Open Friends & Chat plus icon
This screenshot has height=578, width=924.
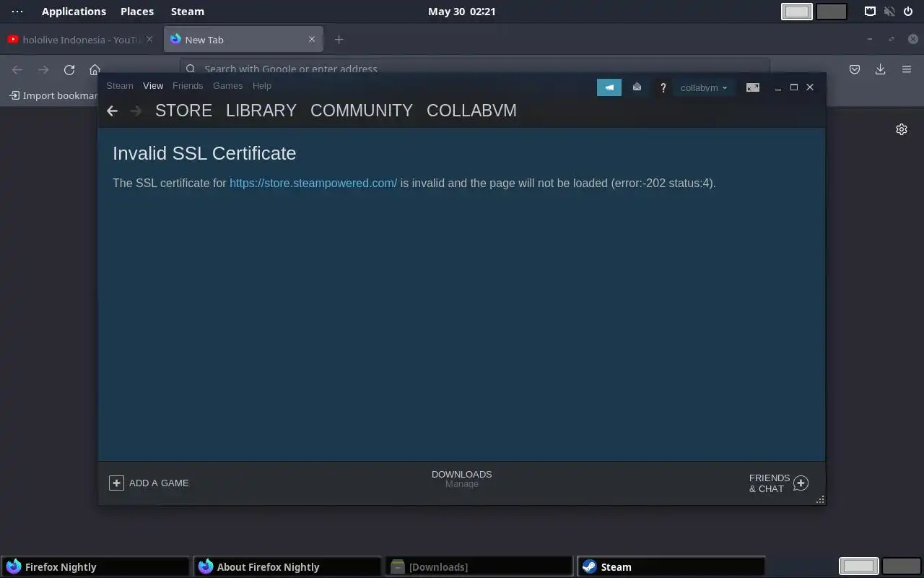(801, 483)
